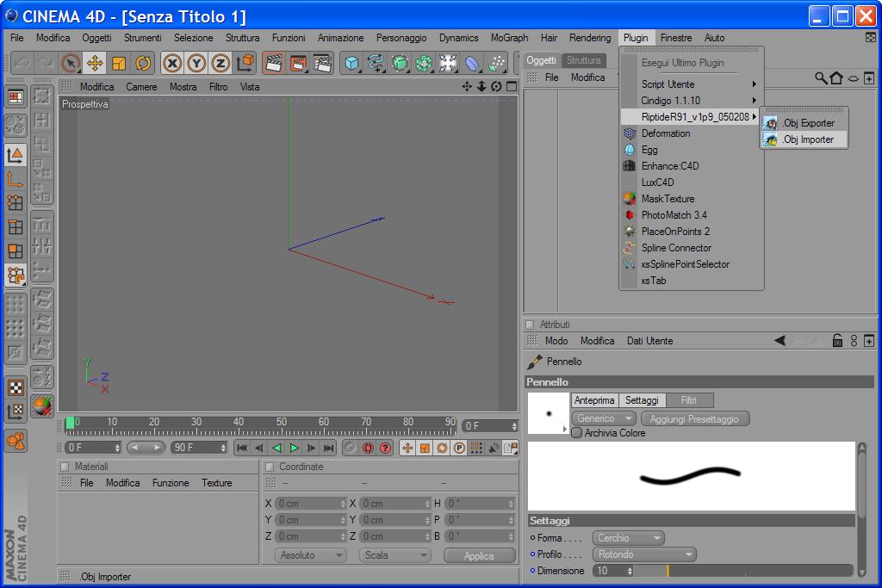
Task: Click the undo arrow icon
Action: pyautogui.click(x=22, y=64)
